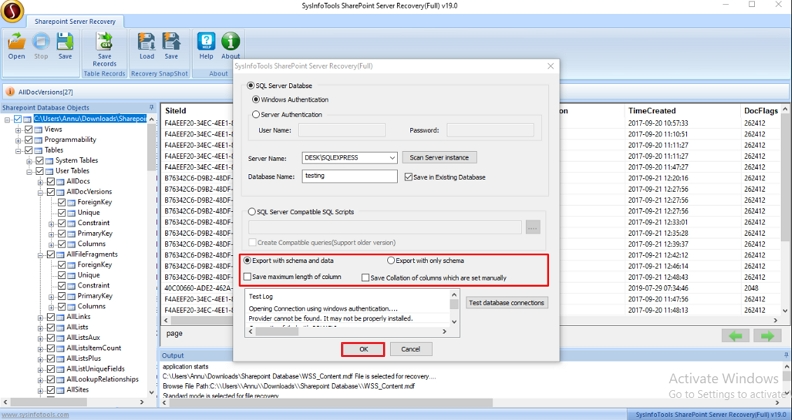The height and width of the screenshot is (420, 792).
Task: Open the Help icon
Action: coord(206,44)
